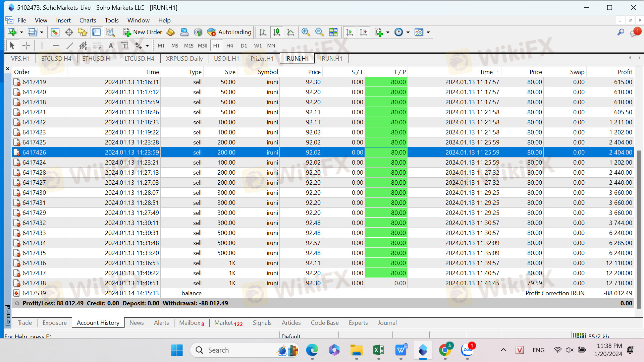The width and height of the screenshot is (644, 362).
Task: Expand the new chart dropdown arrow
Action: click(x=21, y=33)
